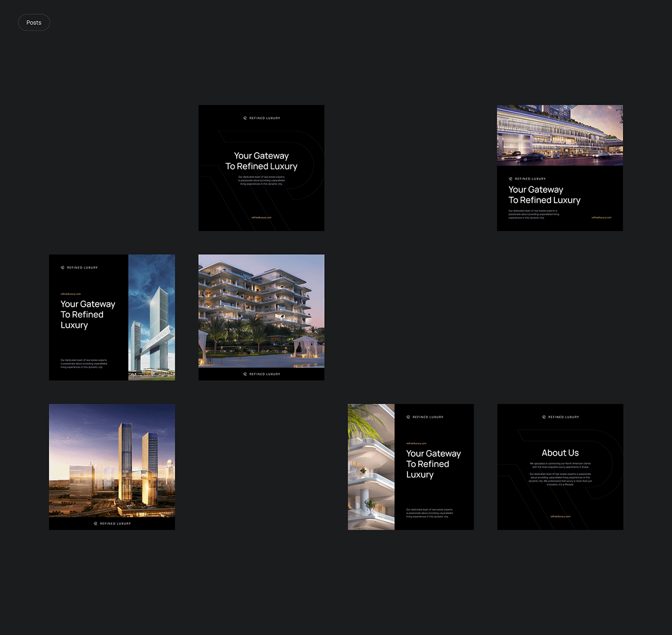Click the post with the twin skyscraper photo
This screenshot has height=635, width=672.
[151, 317]
